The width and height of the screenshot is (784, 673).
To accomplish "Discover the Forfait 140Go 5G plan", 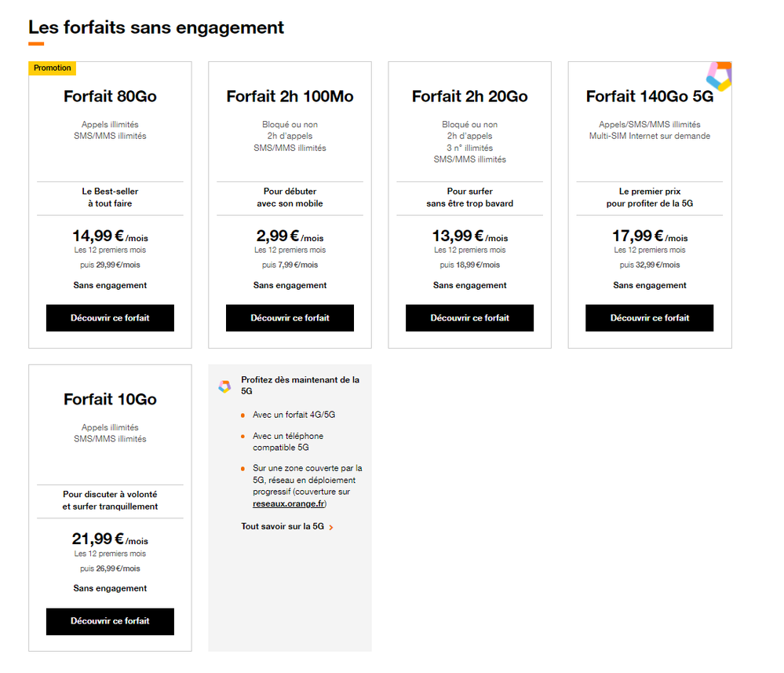I will pos(649,318).
